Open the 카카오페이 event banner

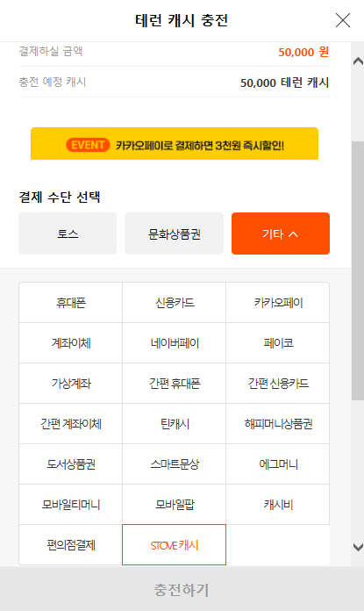[175, 143]
